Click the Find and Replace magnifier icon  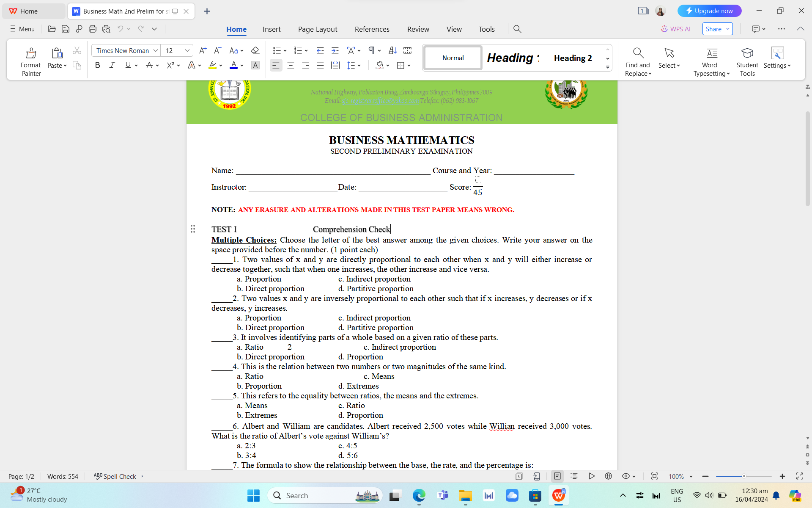point(638,53)
